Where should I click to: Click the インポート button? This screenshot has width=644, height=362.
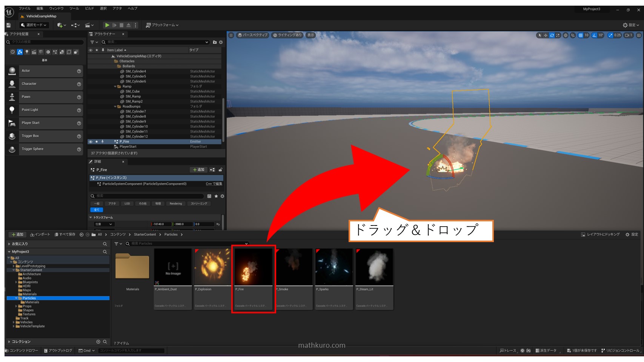(x=40, y=235)
